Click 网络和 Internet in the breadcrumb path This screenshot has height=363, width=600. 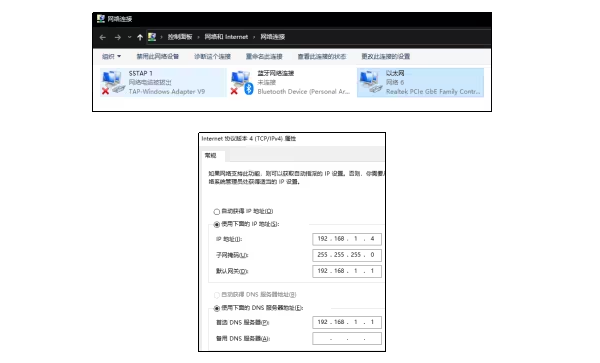click(x=226, y=37)
